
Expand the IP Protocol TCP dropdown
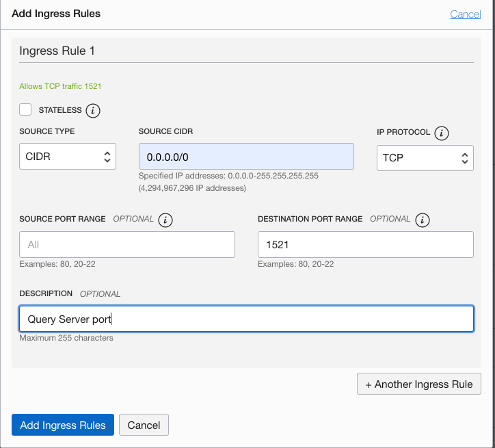(x=425, y=157)
